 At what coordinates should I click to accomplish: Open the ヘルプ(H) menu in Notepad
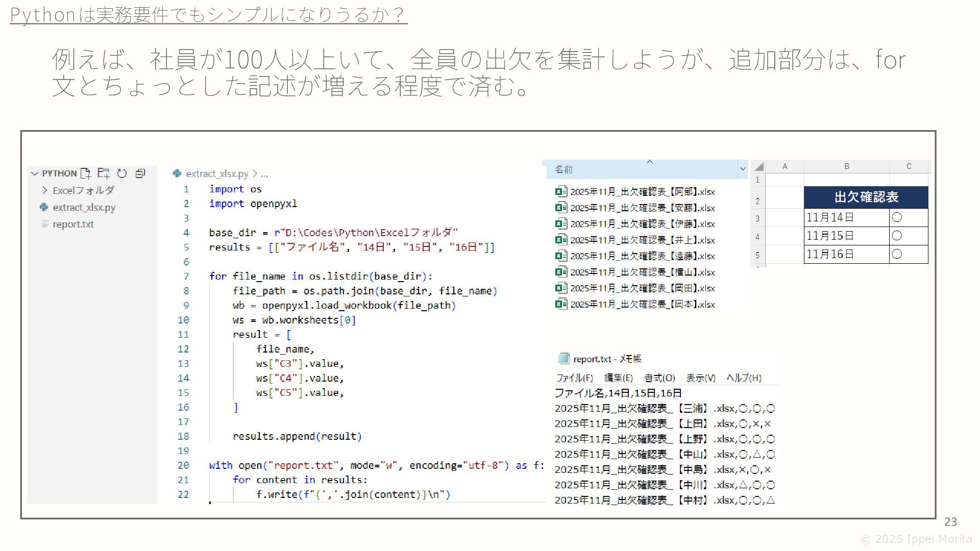click(744, 378)
